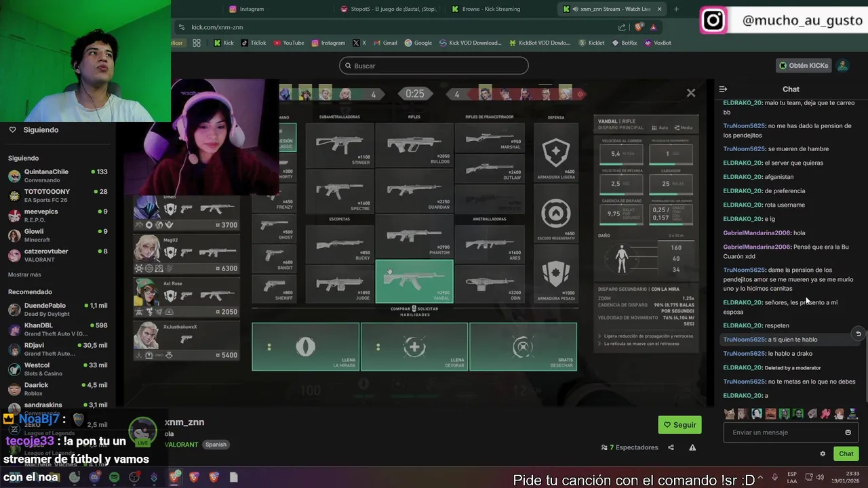Open QuintanaChile channel in sidebar
This screenshot has height=488, width=868.
(x=58, y=176)
